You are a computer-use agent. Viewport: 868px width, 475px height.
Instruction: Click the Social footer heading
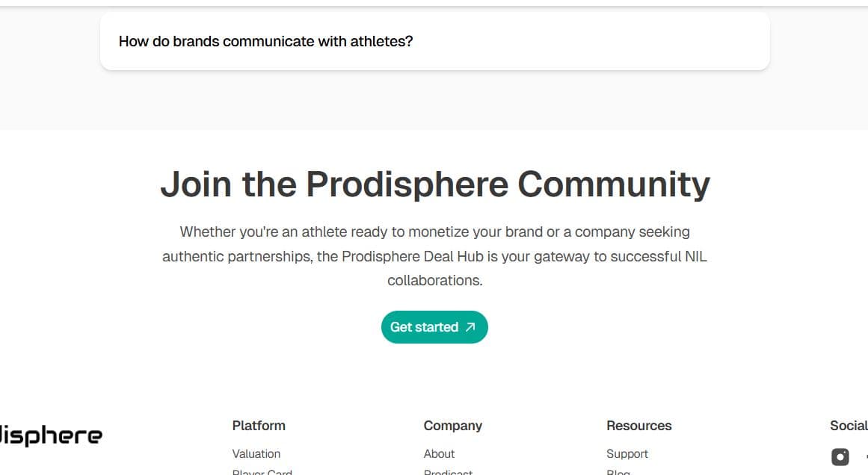point(849,426)
